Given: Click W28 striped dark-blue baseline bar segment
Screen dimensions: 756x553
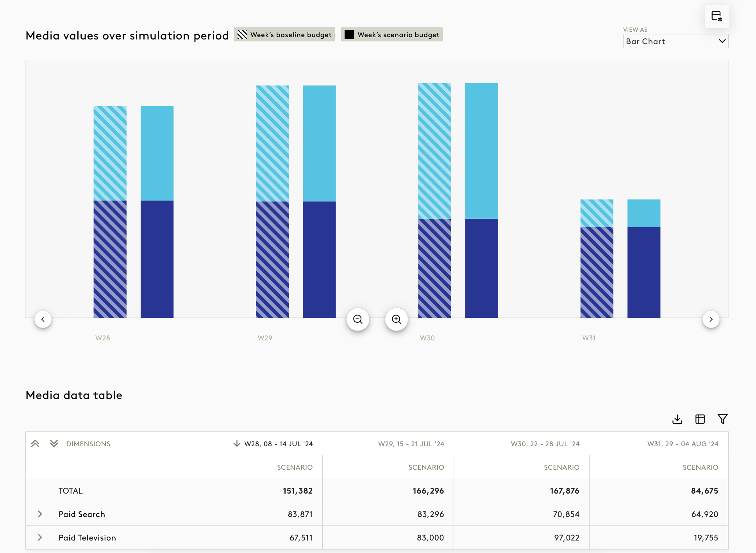Looking at the screenshot, I should coord(110,259).
